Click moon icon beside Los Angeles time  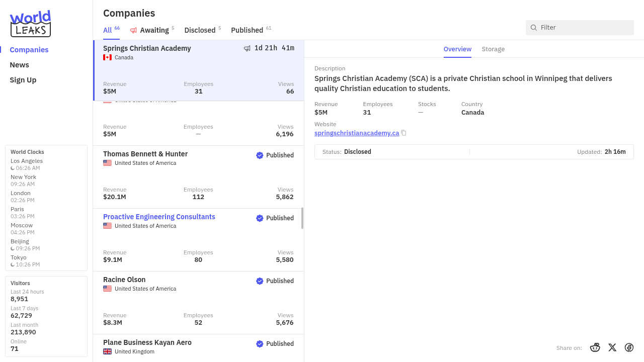click(x=13, y=168)
